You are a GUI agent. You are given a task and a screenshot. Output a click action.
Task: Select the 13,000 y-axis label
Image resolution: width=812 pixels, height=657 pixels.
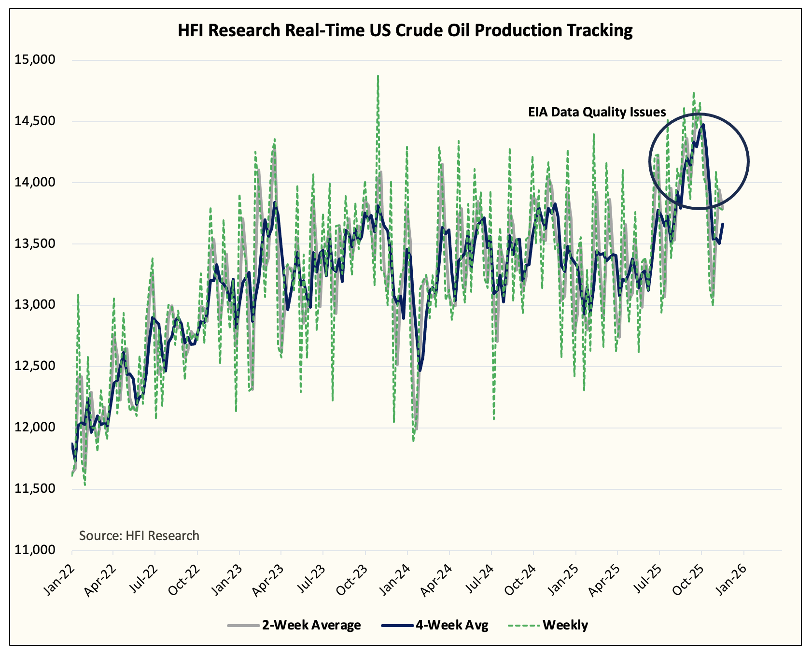35,305
